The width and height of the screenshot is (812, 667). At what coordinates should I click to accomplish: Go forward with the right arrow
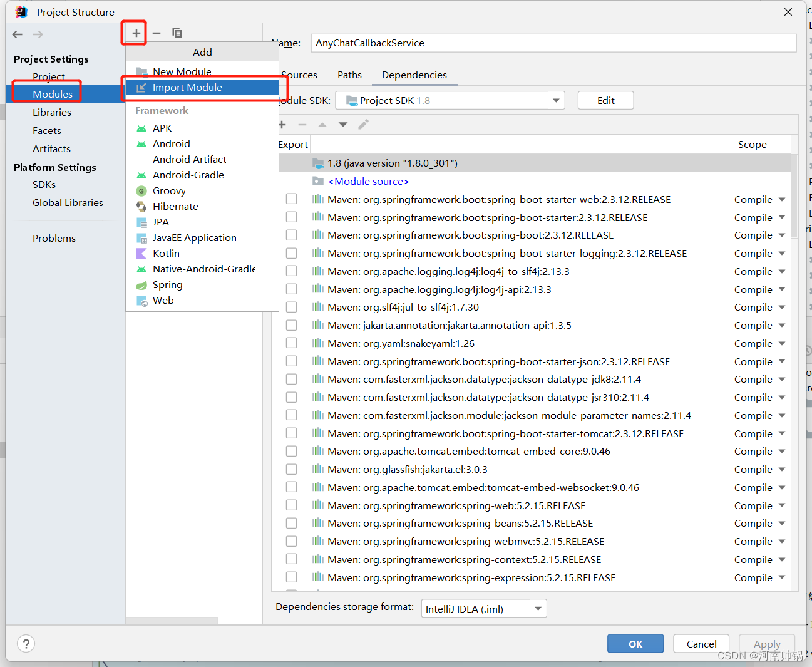38,34
